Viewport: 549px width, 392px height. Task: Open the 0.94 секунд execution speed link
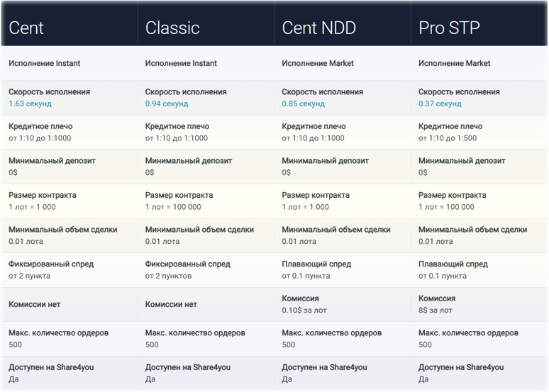point(167,103)
